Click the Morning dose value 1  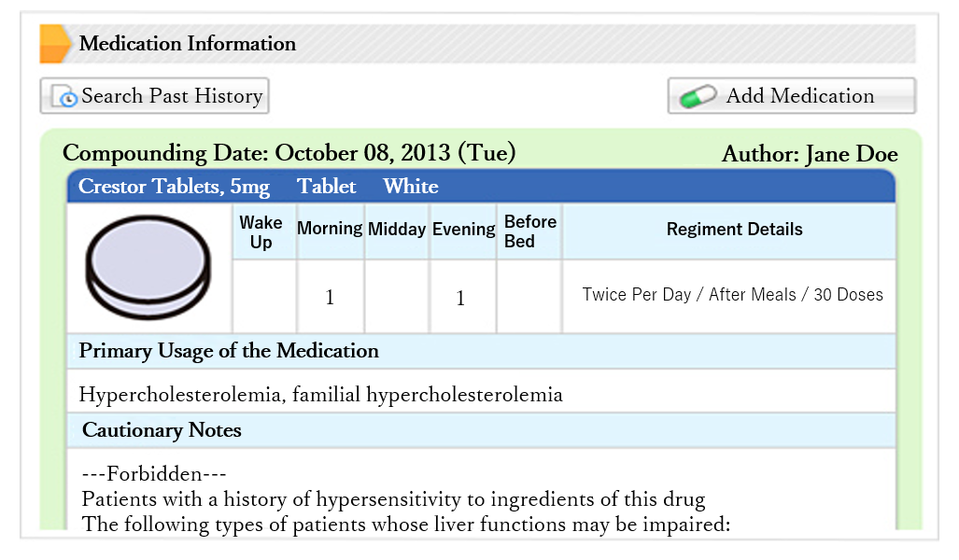point(331,297)
